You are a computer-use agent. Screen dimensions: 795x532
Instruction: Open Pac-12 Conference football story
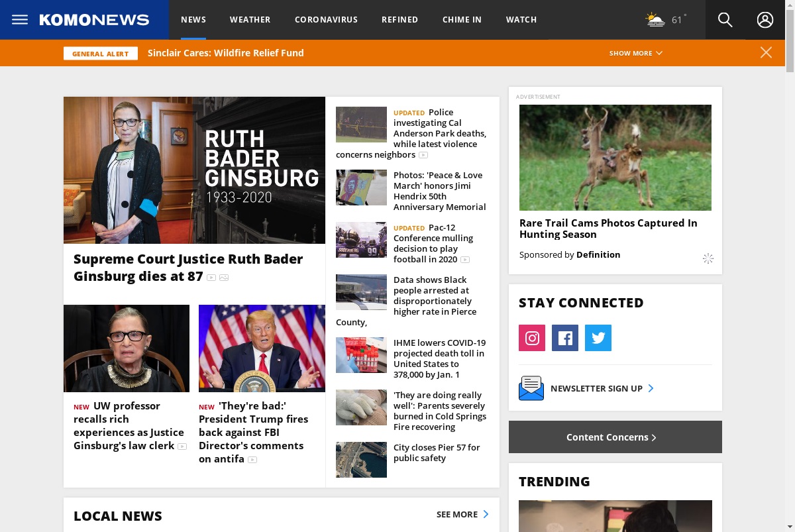[433, 243]
